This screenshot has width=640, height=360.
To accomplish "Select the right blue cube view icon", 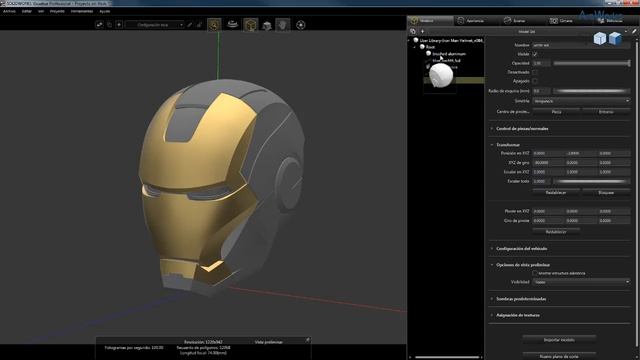I will click(x=615, y=39).
